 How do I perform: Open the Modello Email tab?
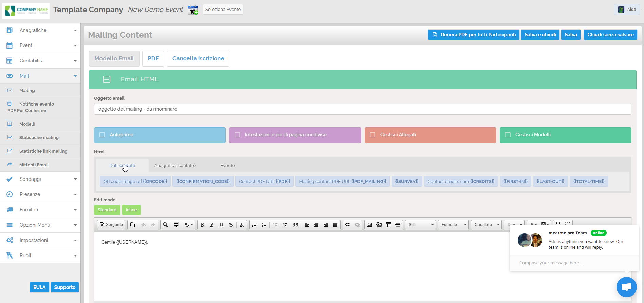point(114,58)
